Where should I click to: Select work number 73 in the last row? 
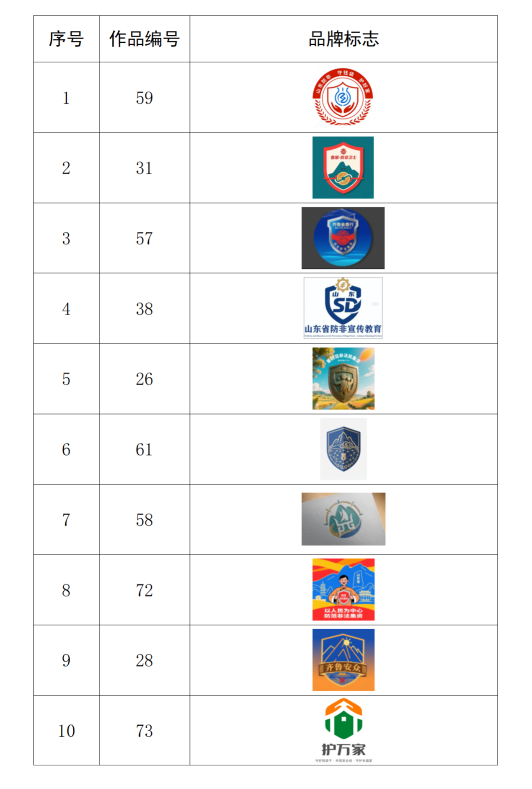(x=144, y=731)
